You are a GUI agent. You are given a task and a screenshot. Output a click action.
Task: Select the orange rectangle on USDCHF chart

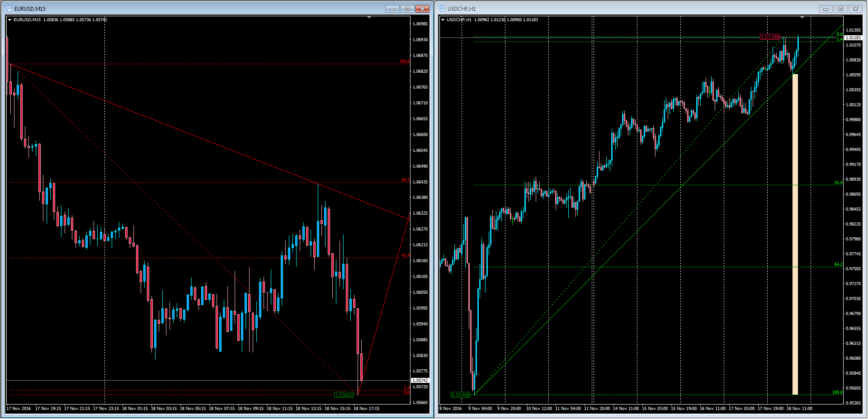click(795, 234)
